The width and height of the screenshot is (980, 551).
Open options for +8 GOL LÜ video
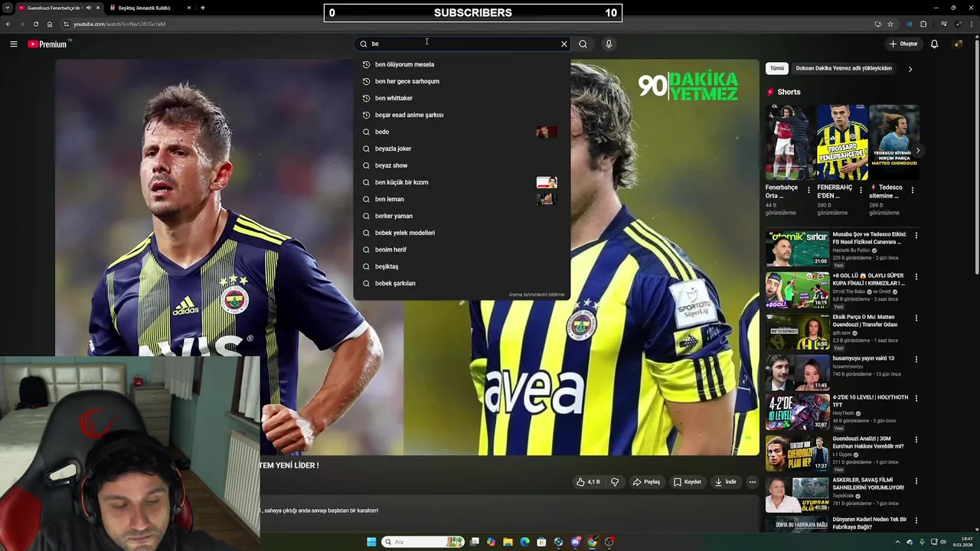916,276
